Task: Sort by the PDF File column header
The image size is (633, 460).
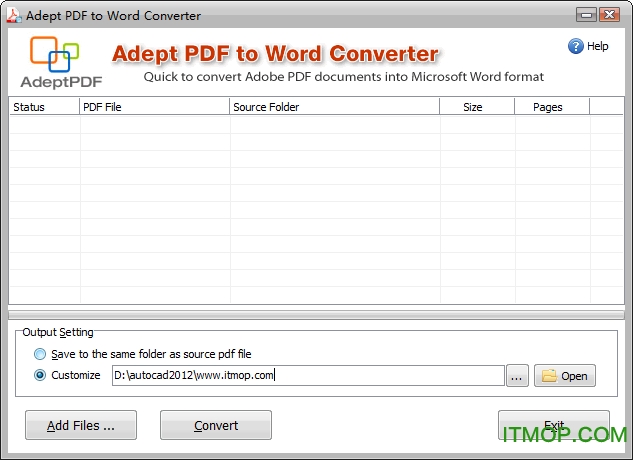Action: (155, 107)
